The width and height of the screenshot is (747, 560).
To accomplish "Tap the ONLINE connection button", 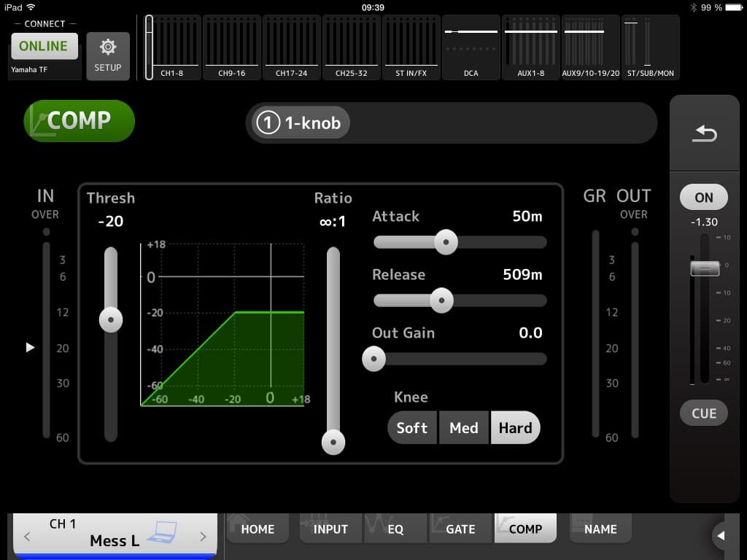I will tap(44, 46).
